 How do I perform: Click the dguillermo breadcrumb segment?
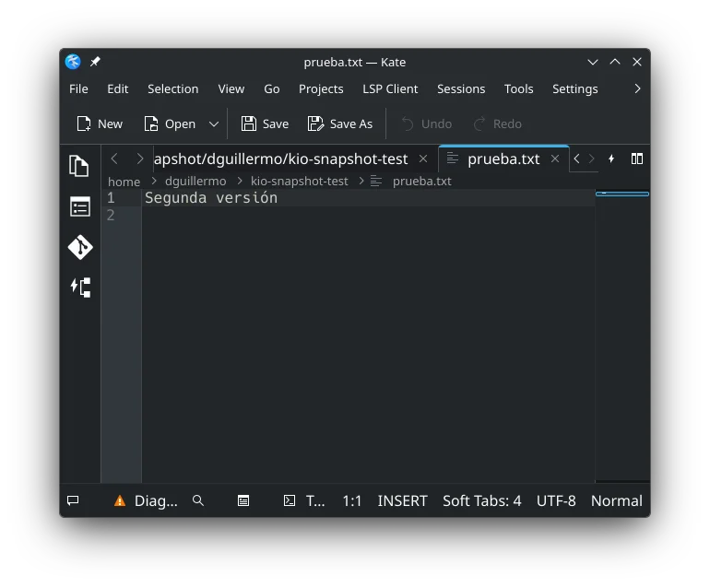click(195, 181)
